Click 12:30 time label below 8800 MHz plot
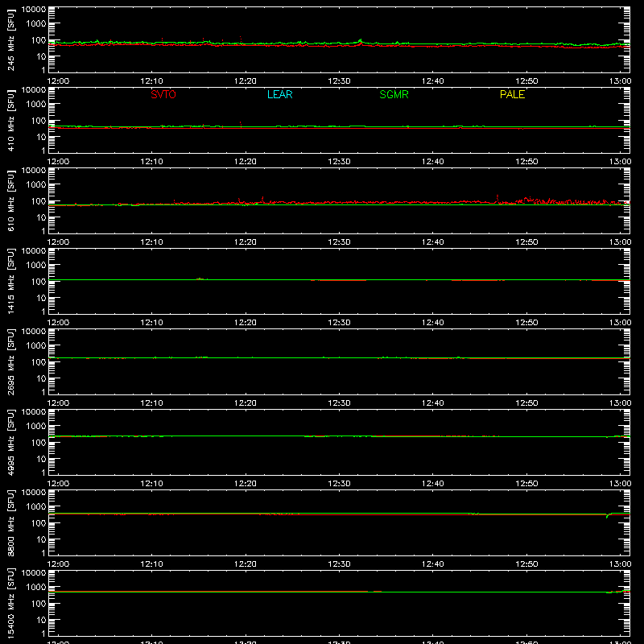Screen dimensions: 644x644 pos(339,564)
